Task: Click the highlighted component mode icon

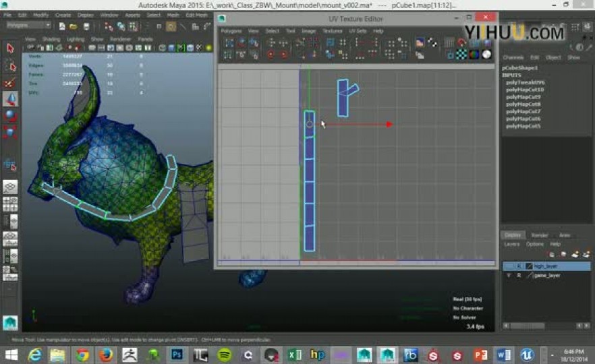Action: coord(171,26)
